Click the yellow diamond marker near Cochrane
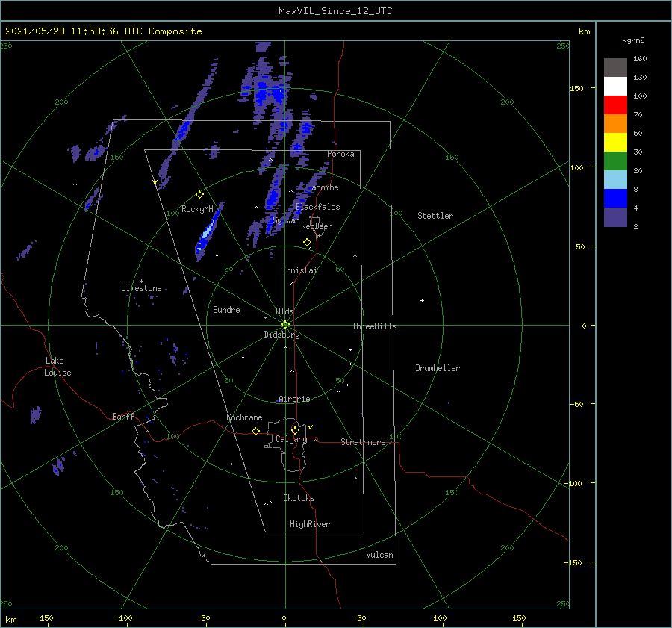 coord(255,431)
